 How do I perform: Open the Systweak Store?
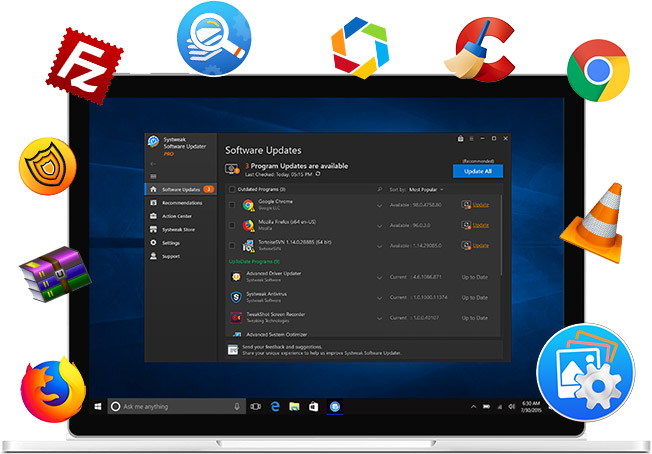180,229
